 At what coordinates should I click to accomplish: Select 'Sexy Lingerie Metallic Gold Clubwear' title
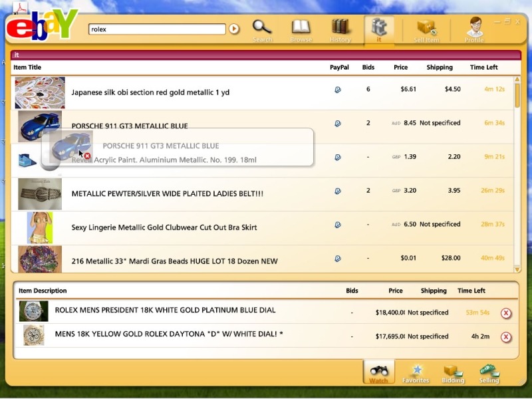pyautogui.click(x=164, y=227)
